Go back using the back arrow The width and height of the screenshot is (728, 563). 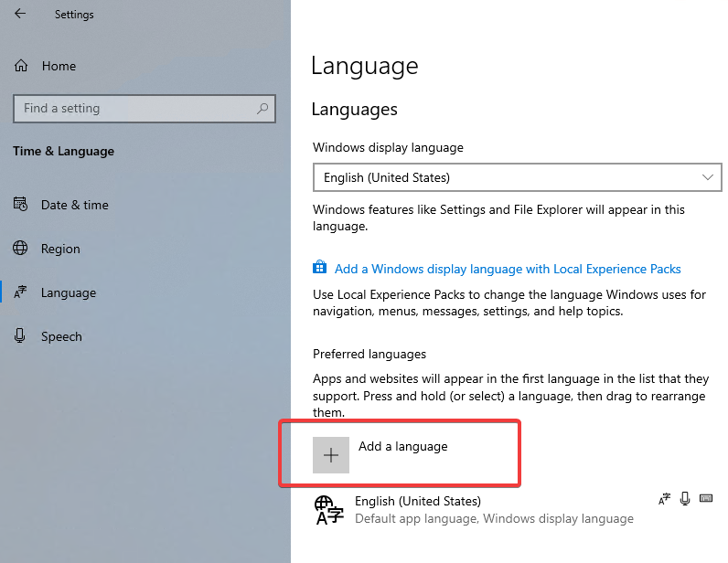[20, 14]
